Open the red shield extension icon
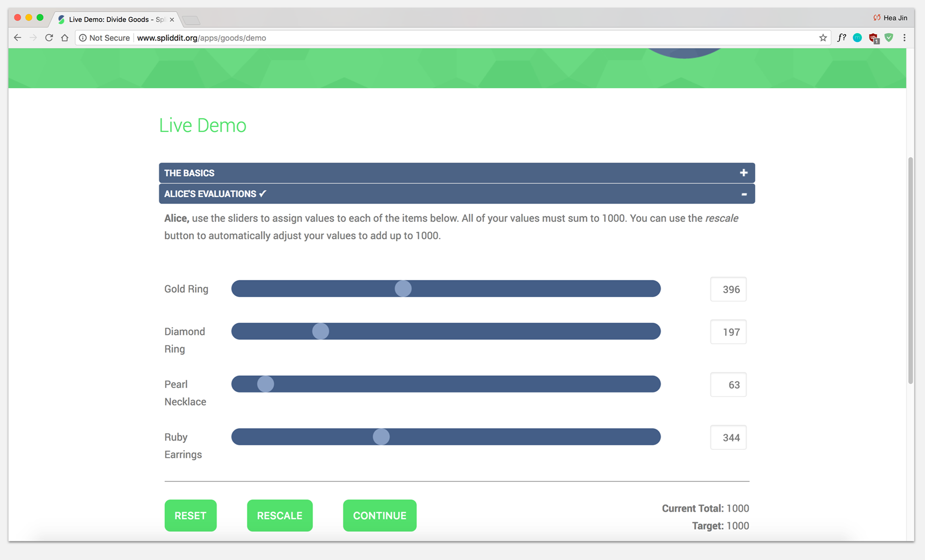The height and width of the screenshot is (560, 925). [x=873, y=38]
